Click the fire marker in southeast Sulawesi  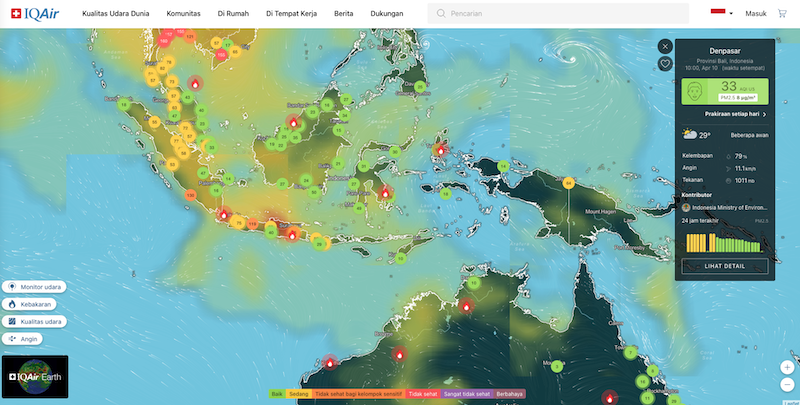tap(386, 193)
